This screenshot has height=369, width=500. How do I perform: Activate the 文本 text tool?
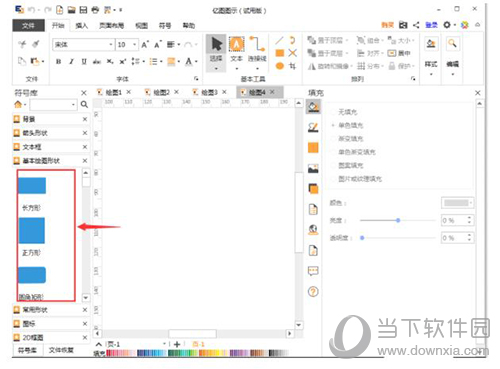(x=236, y=53)
